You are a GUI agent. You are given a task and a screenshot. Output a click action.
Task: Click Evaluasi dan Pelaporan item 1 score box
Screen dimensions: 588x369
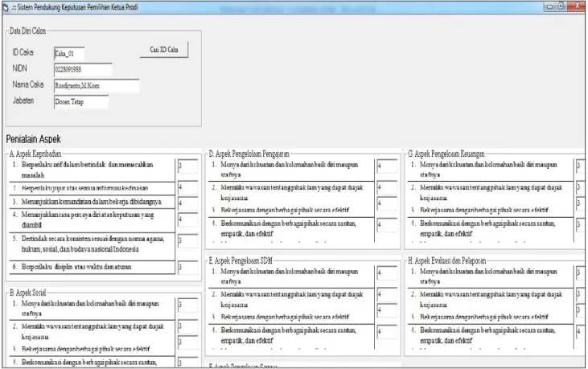click(x=581, y=273)
